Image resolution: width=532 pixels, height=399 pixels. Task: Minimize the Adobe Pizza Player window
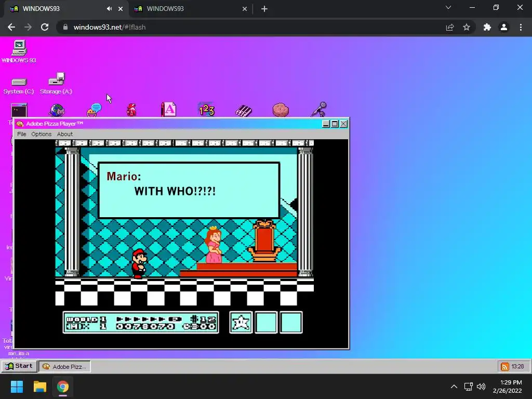pyautogui.click(x=326, y=124)
